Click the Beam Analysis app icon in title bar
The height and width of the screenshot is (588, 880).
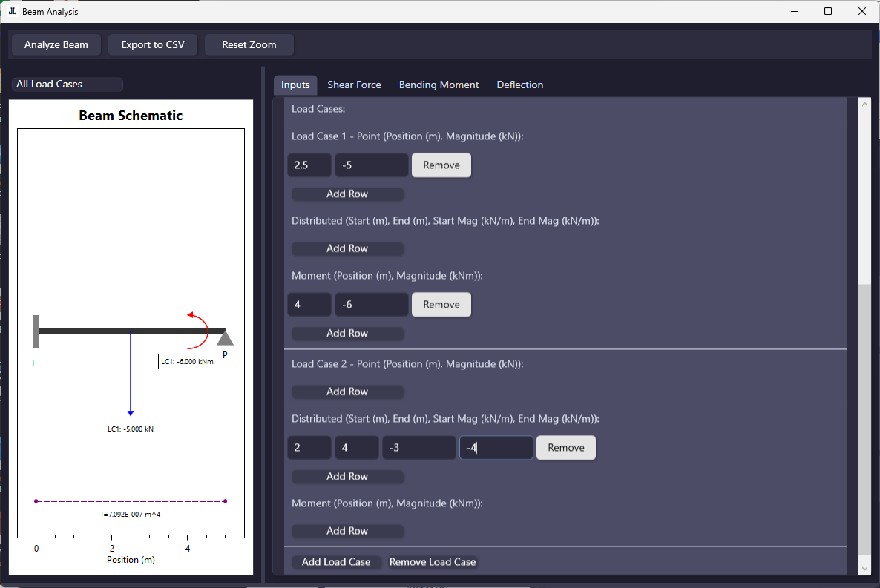click(13, 12)
